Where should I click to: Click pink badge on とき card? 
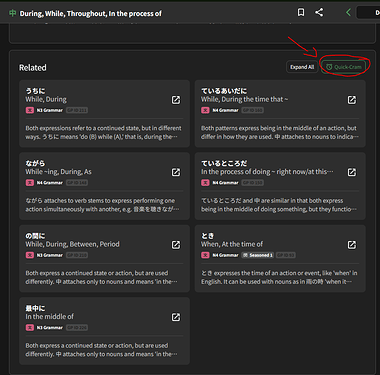205,255
